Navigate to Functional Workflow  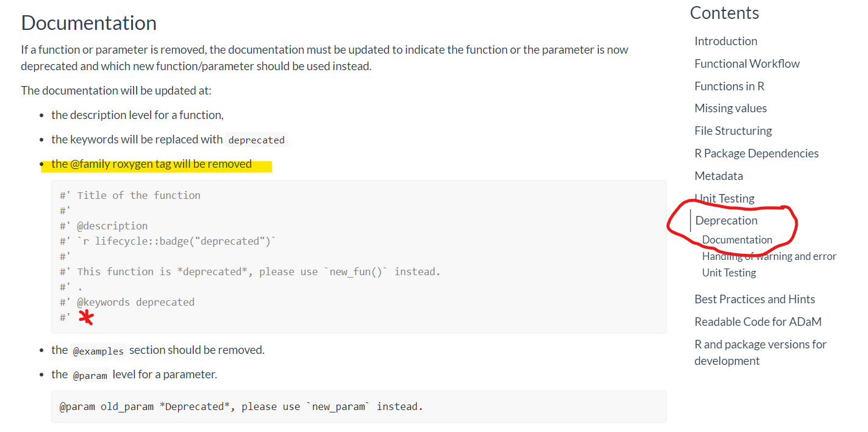(747, 63)
